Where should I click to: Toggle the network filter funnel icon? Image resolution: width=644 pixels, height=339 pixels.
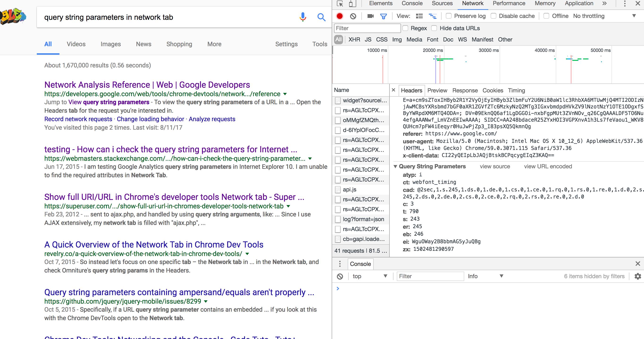click(x=384, y=16)
